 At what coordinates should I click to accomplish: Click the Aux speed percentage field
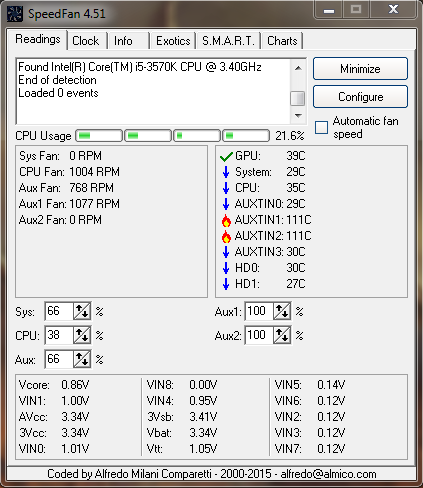click(x=59, y=359)
